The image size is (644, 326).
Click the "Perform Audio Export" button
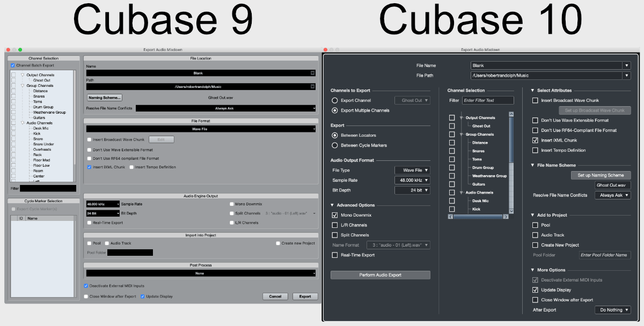point(380,275)
